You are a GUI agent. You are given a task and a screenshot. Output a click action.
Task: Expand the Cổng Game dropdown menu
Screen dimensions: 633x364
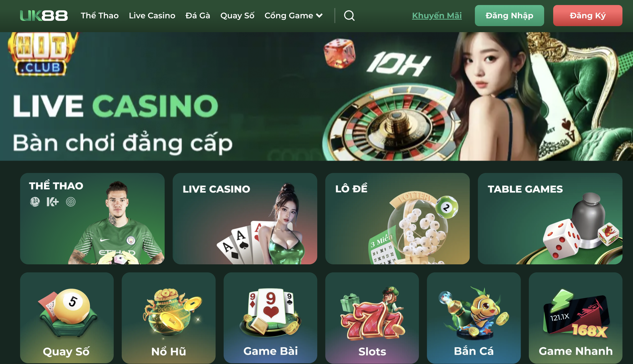293,16
